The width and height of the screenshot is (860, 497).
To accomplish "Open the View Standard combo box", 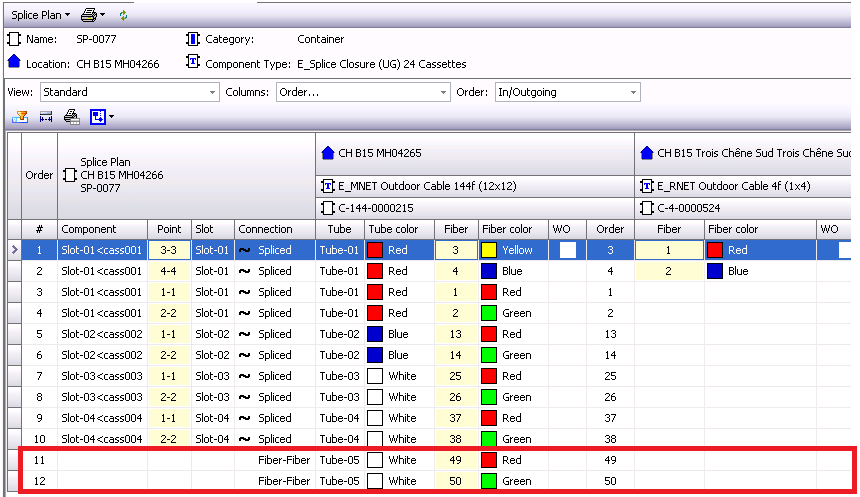I will (x=129, y=92).
